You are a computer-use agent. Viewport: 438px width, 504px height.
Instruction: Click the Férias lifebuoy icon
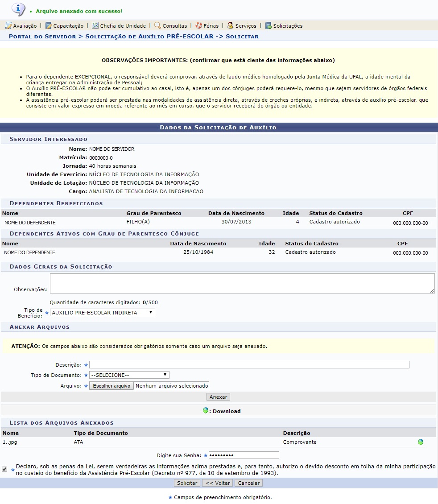coord(199,26)
